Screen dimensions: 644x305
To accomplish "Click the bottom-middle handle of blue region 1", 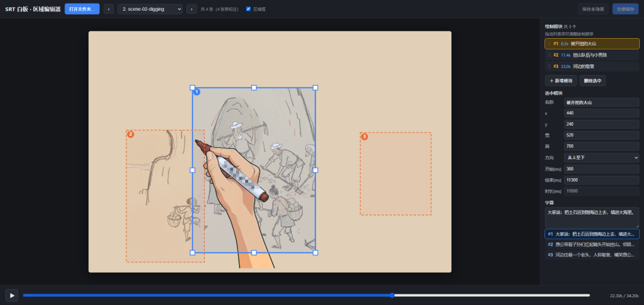I will tap(254, 253).
